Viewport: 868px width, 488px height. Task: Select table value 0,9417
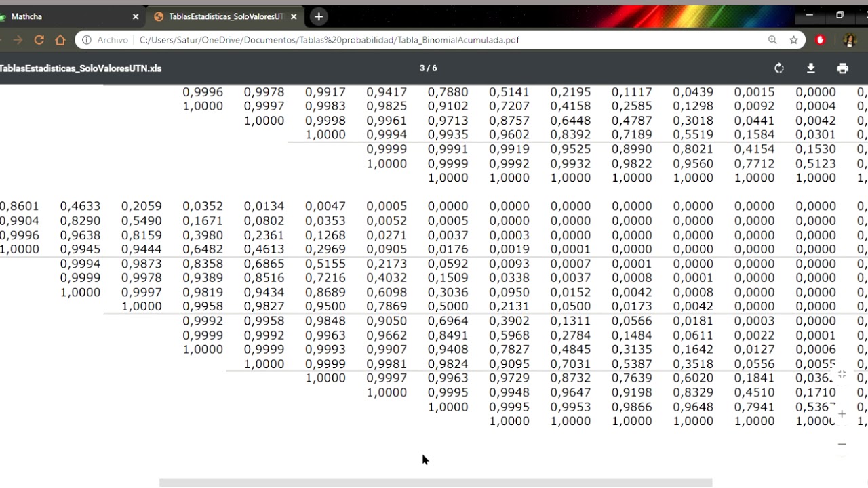click(x=387, y=92)
